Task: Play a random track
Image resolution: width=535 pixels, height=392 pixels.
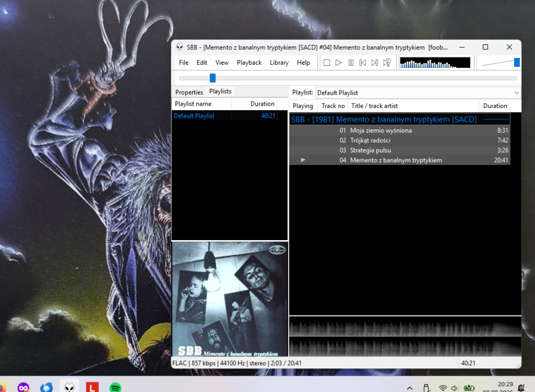Action: click(387, 63)
